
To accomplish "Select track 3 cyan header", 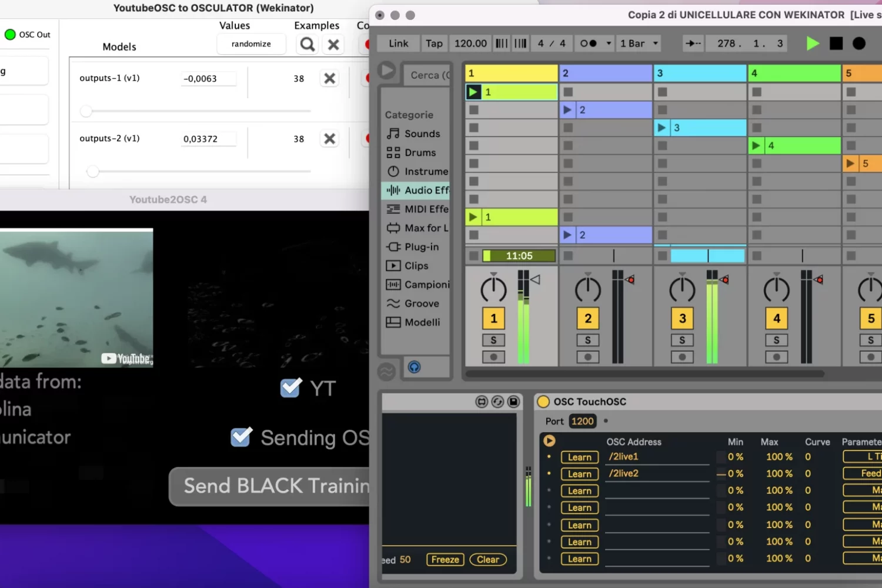I will coord(700,73).
